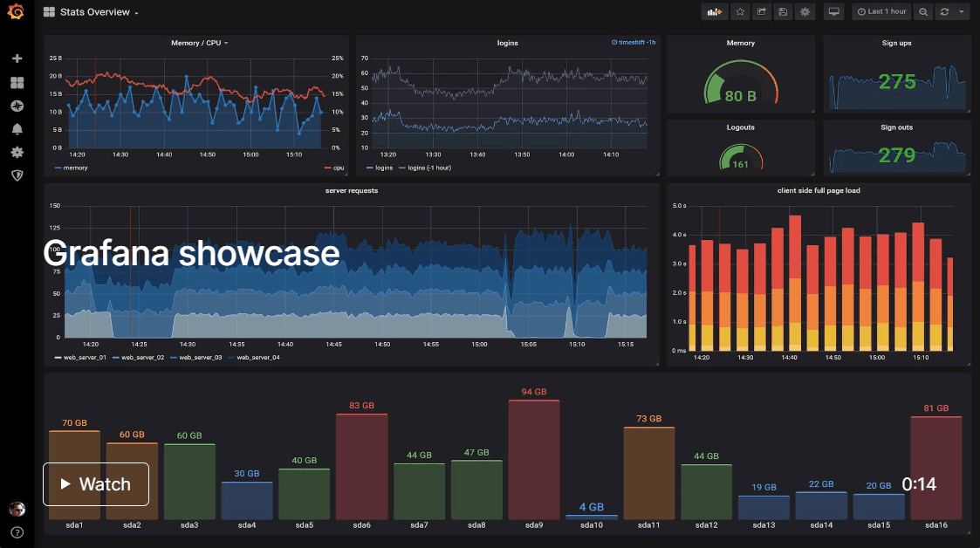Toggle web_server_01 legend series

80,358
